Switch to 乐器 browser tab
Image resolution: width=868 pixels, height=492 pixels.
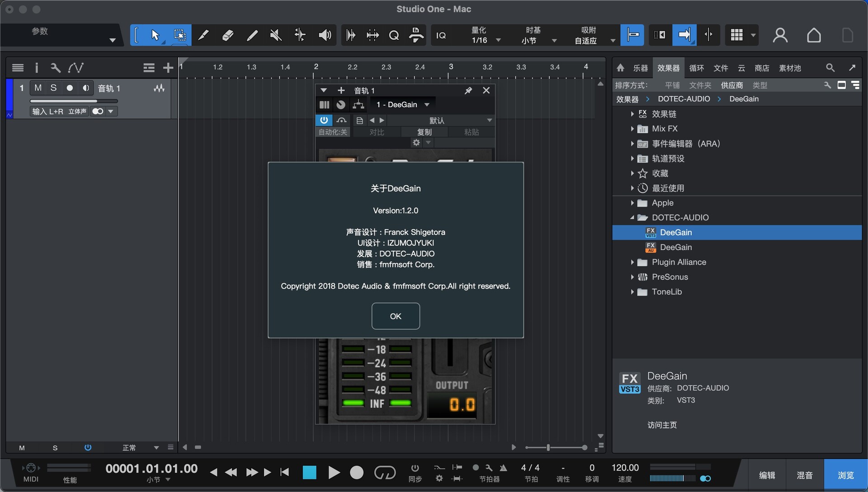point(640,68)
